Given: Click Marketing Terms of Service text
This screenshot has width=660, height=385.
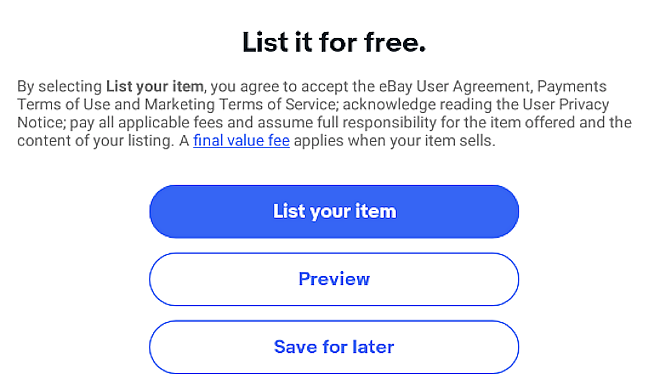Looking at the screenshot, I should coord(241,104).
